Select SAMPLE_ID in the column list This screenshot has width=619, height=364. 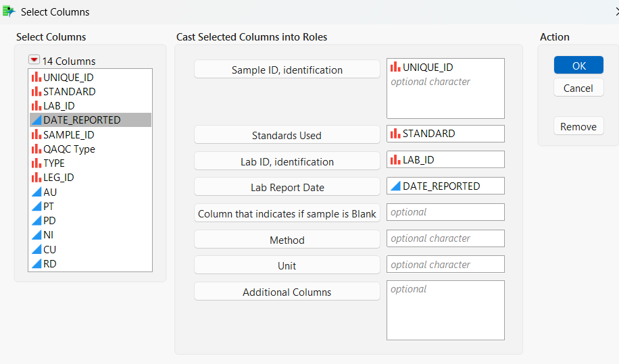pos(91,134)
